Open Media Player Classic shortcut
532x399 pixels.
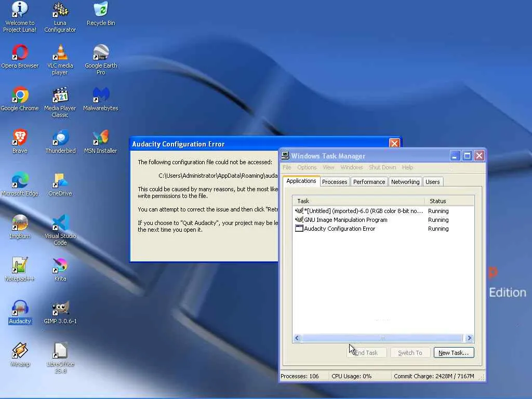(60, 102)
